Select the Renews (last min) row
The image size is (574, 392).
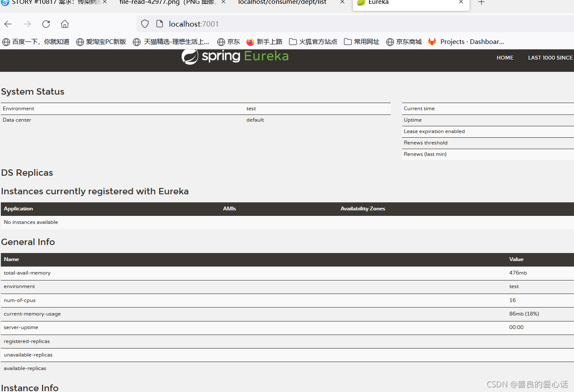[488, 154]
